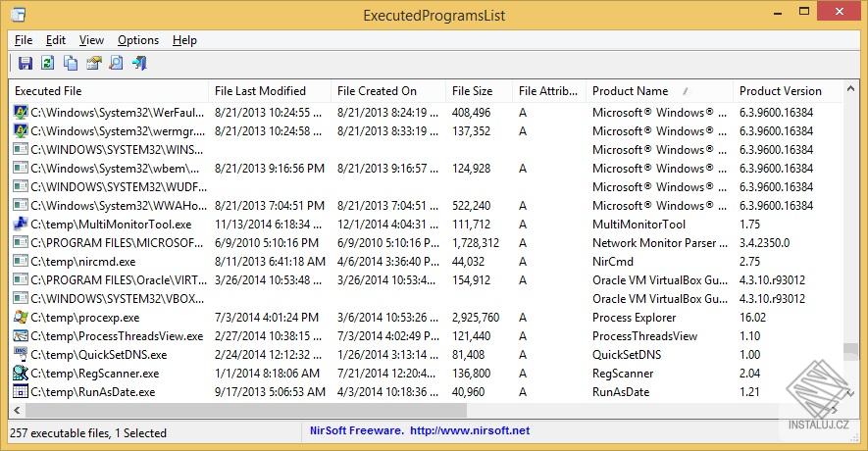868x451 pixels.
Task: Click the MultiMonitorTool product name cell
Action: tap(638, 225)
